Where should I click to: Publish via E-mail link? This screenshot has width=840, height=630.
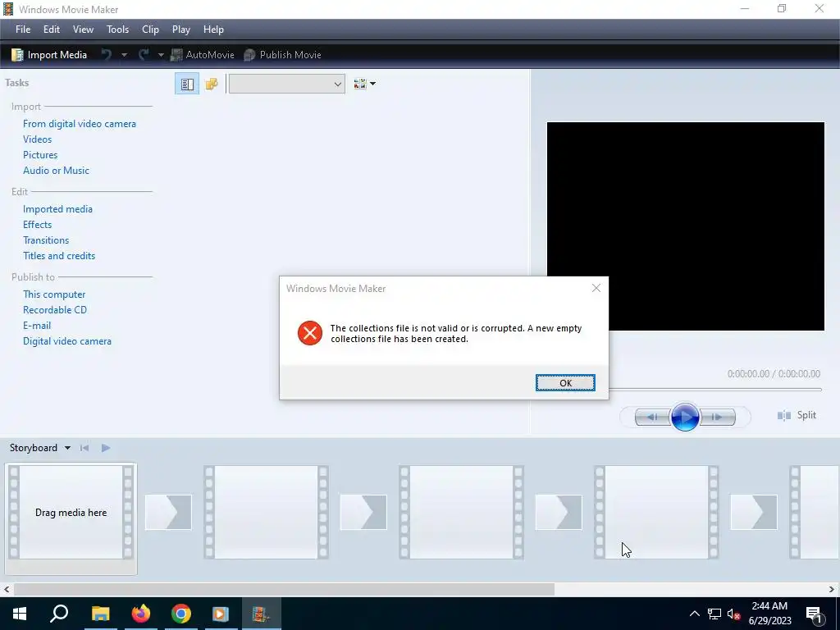pyautogui.click(x=37, y=325)
